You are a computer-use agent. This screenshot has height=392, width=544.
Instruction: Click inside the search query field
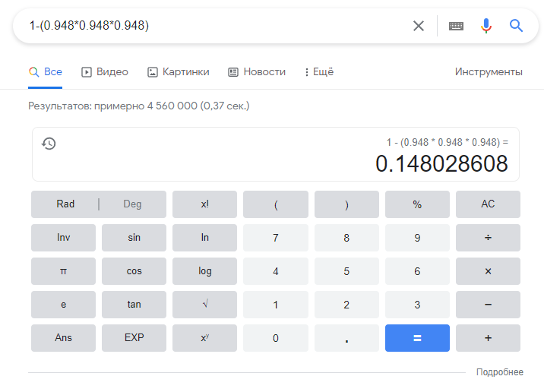point(215,26)
